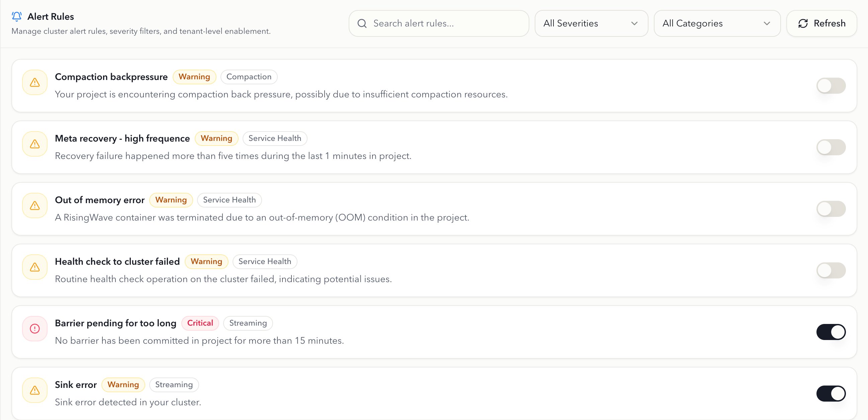Image resolution: width=868 pixels, height=420 pixels.
Task: Click warning triangle icon for Compaction backpressure
Action: (35, 82)
